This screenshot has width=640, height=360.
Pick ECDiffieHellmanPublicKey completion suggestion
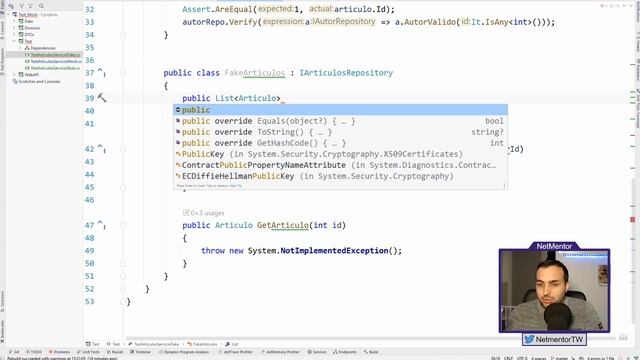(340, 176)
